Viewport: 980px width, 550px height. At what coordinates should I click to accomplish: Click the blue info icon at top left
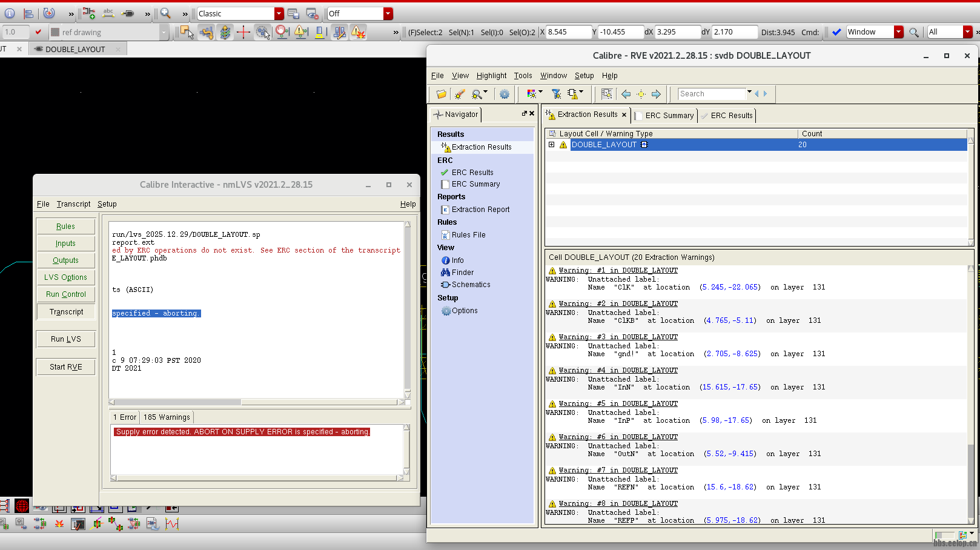(10, 13)
